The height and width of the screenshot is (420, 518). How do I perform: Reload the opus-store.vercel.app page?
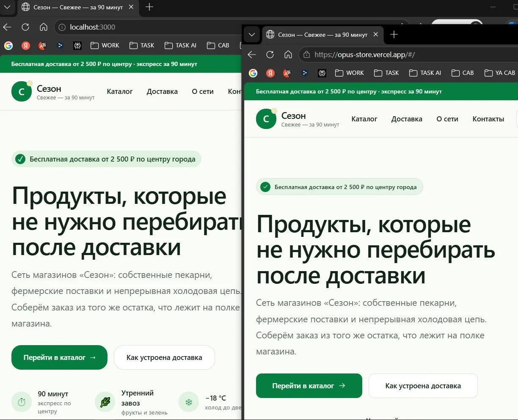(x=270, y=55)
